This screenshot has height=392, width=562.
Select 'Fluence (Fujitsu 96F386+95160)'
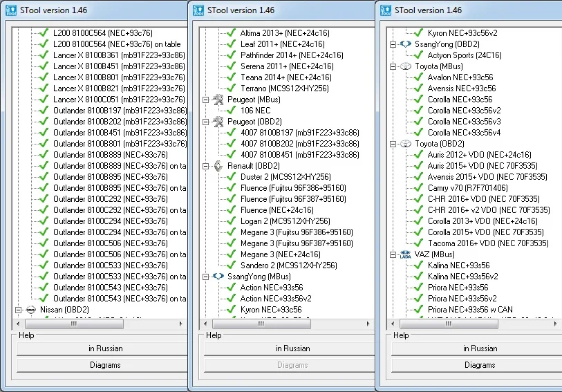click(293, 188)
